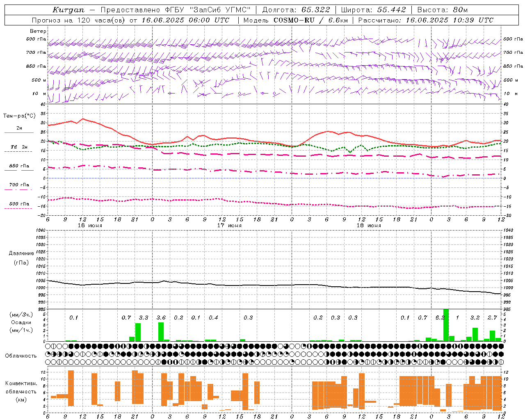
Task: Click the red line sample under "2м" legend
Action: coord(19,133)
